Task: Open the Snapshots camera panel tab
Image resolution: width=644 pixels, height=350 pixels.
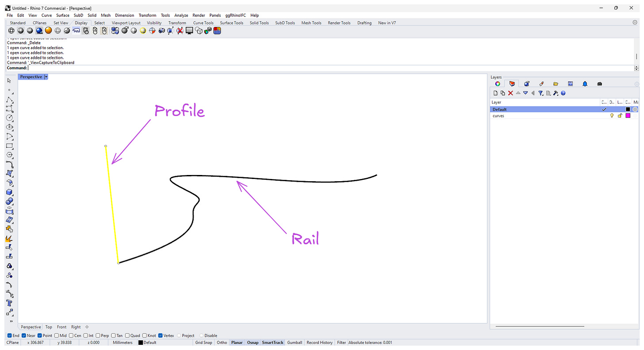Action: click(x=599, y=84)
